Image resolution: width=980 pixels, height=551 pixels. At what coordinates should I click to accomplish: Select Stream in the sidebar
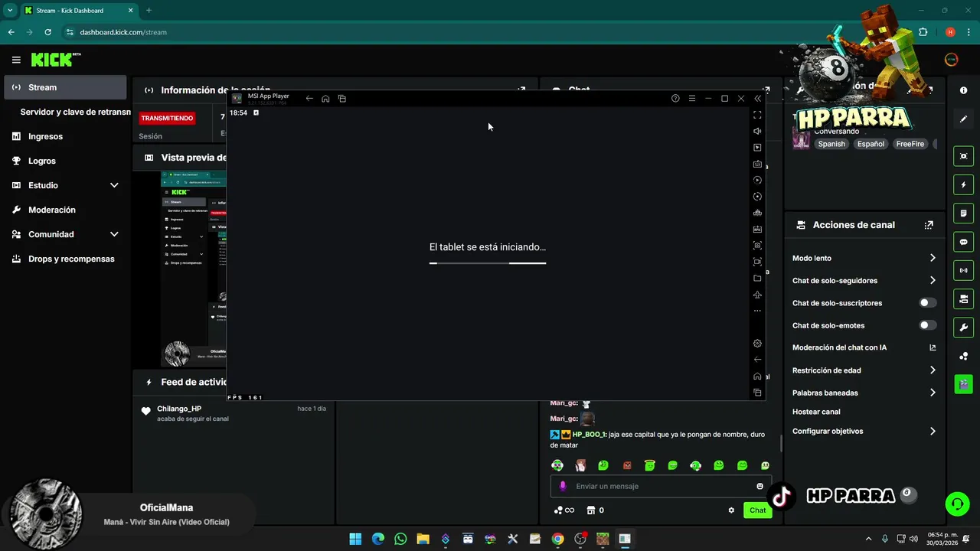click(64, 87)
